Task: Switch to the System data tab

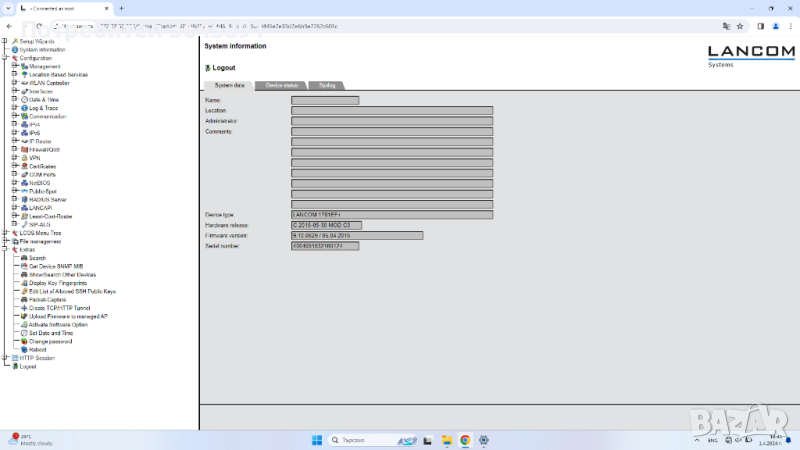Action: tap(229, 85)
